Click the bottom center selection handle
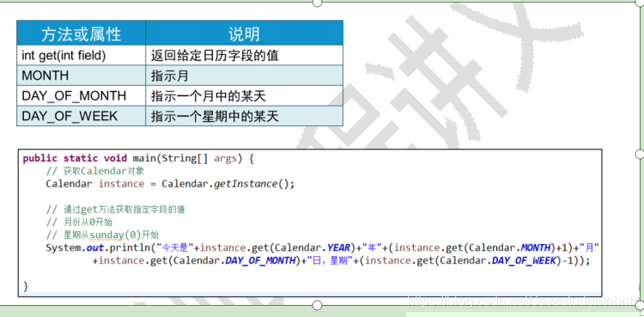The image size is (644, 317). [317, 305]
